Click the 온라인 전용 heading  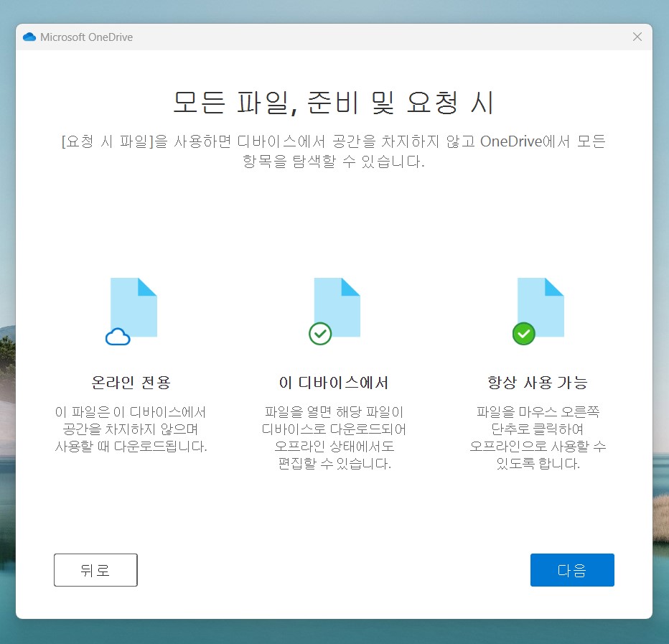pyautogui.click(x=131, y=383)
